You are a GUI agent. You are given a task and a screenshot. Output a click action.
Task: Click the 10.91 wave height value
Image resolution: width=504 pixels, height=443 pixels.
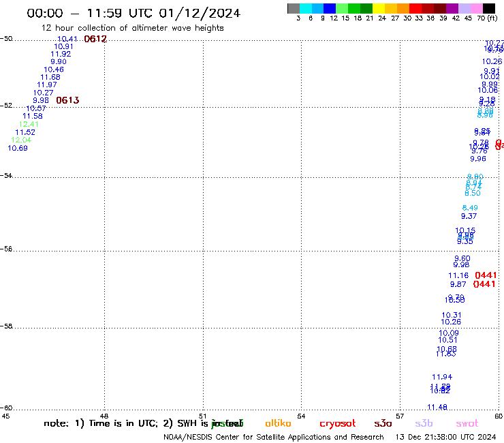63,46
